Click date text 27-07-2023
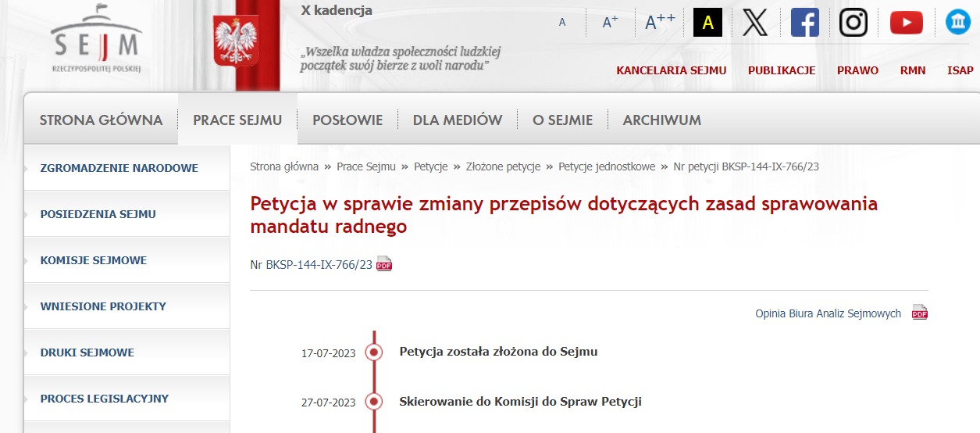The width and height of the screenshot is (980, 433). [x=328, y=403]
